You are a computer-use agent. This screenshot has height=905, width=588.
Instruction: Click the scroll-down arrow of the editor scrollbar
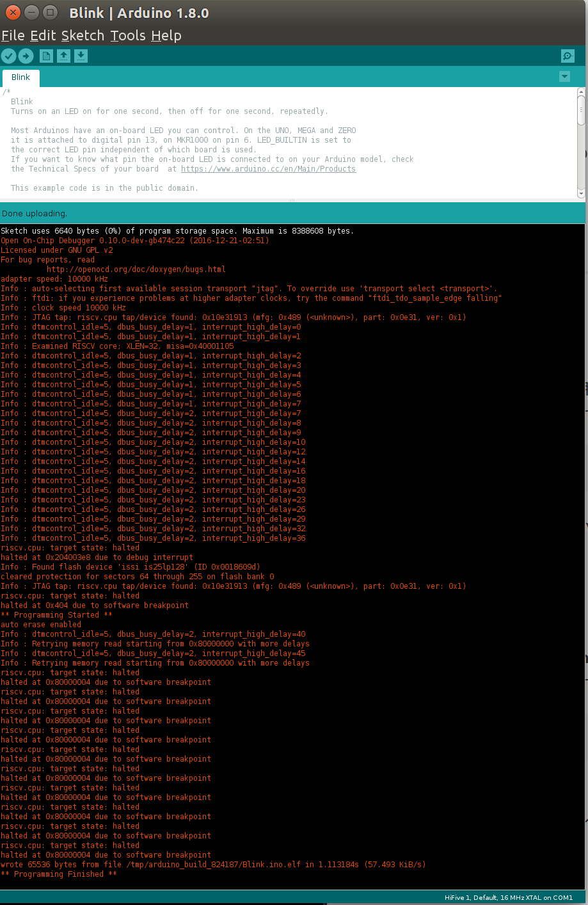click(x=581, y=194)
